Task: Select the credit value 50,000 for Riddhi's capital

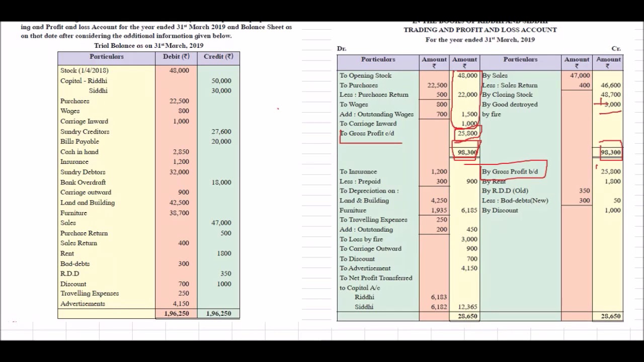Action: (221, 80)
